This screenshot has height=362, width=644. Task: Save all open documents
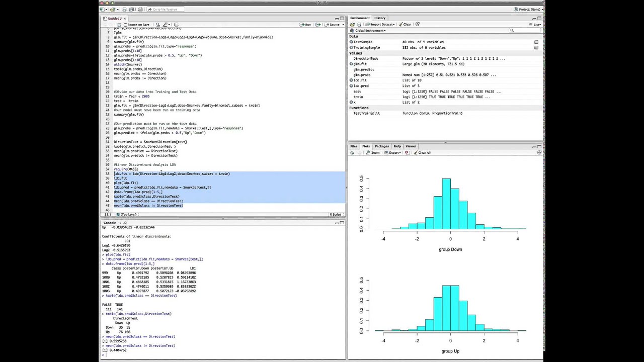[x=131, y=9]
